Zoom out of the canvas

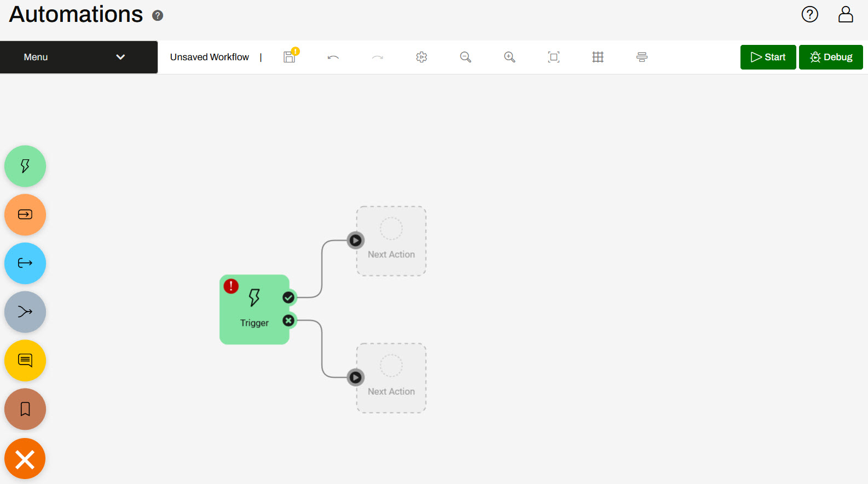[466, 57]
